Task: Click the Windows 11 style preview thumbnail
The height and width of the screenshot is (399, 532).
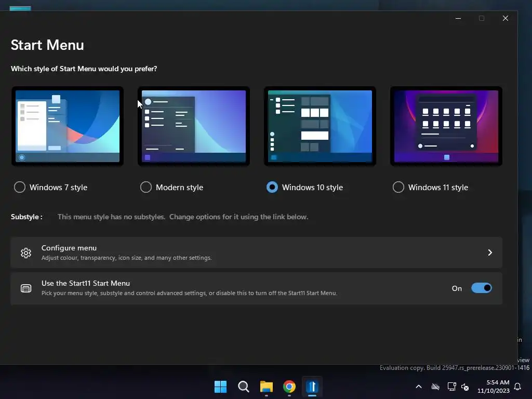Action: pos(446,126)
